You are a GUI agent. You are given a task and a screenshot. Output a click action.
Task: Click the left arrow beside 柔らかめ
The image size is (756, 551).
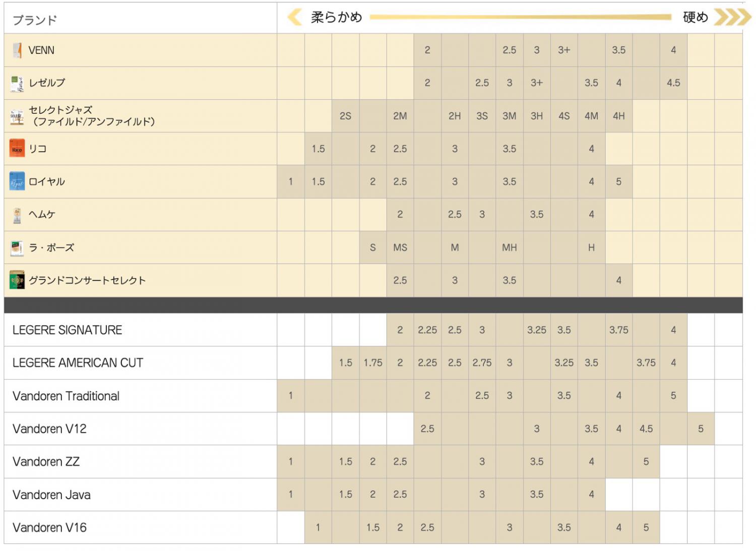(294, 17)
